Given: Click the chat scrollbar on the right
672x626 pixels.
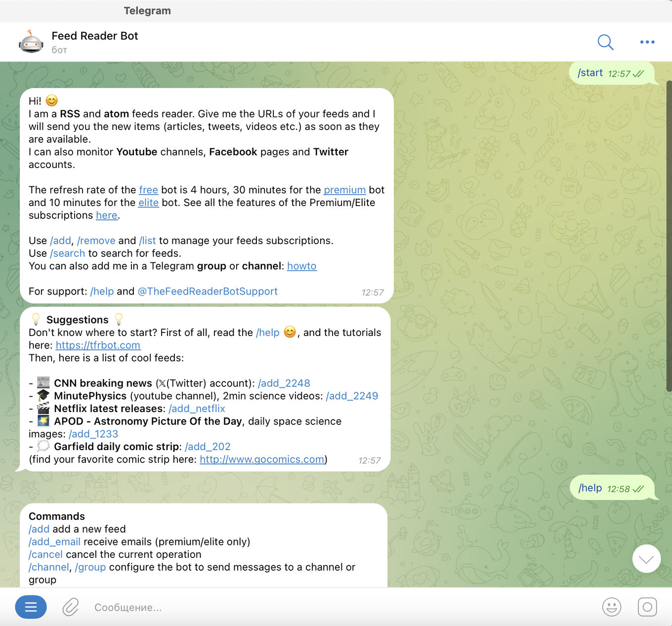Looking at the screenshot, I should click(x=669, y=237).
